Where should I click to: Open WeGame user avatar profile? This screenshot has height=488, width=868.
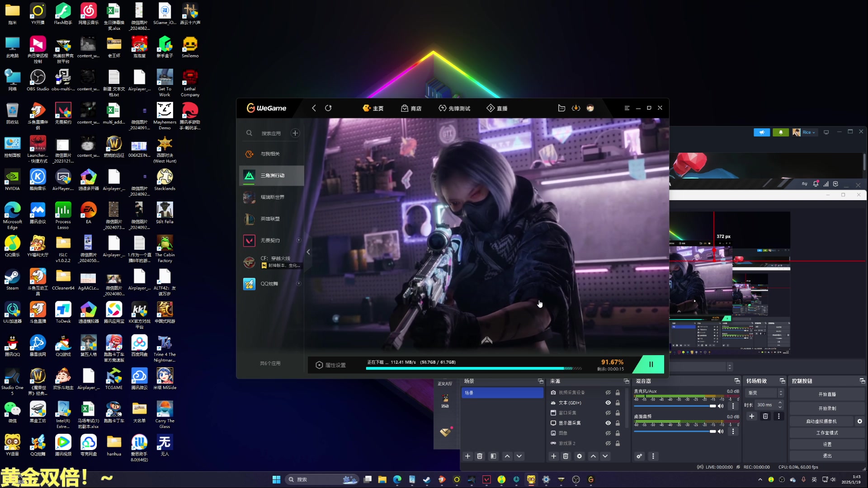click(590, 108)
